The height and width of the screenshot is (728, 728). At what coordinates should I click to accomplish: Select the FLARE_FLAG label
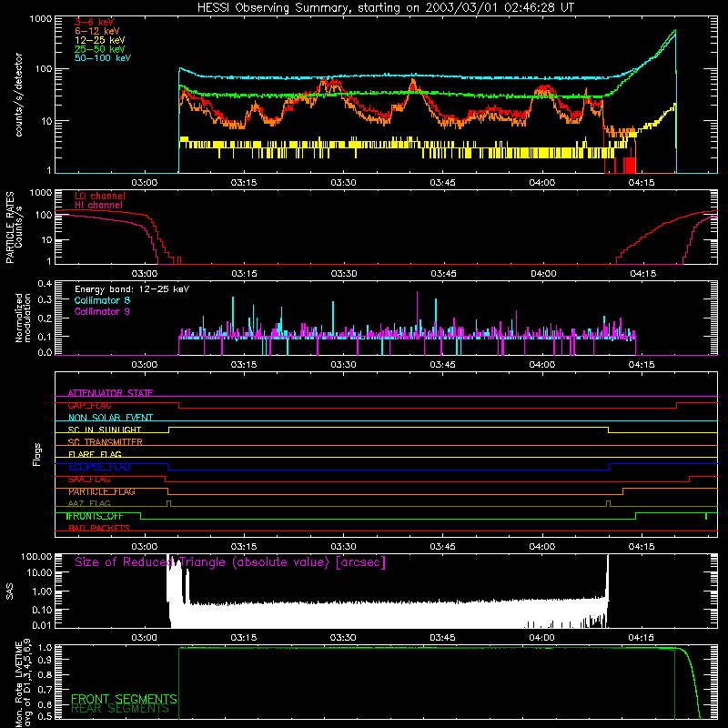coord(95,454)
